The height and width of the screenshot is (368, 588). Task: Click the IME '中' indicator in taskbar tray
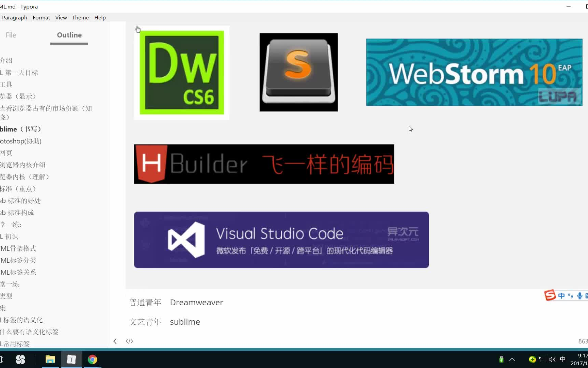pos(563,359)
